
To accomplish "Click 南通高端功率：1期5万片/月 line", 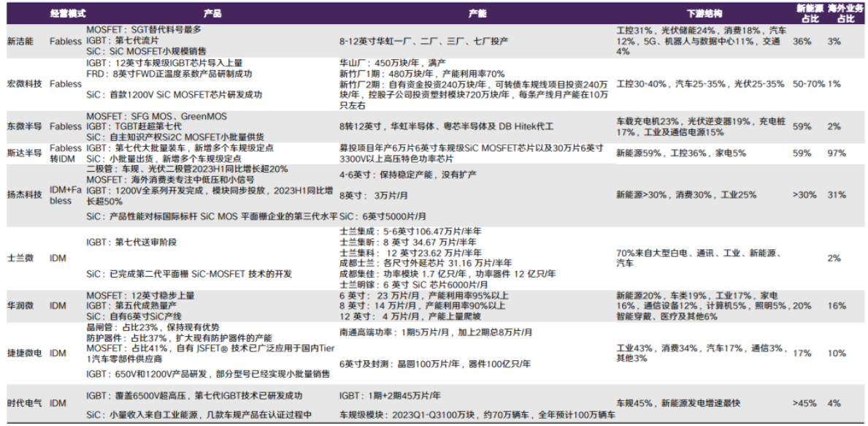I will pyautogui.click(x=437, y=332).
